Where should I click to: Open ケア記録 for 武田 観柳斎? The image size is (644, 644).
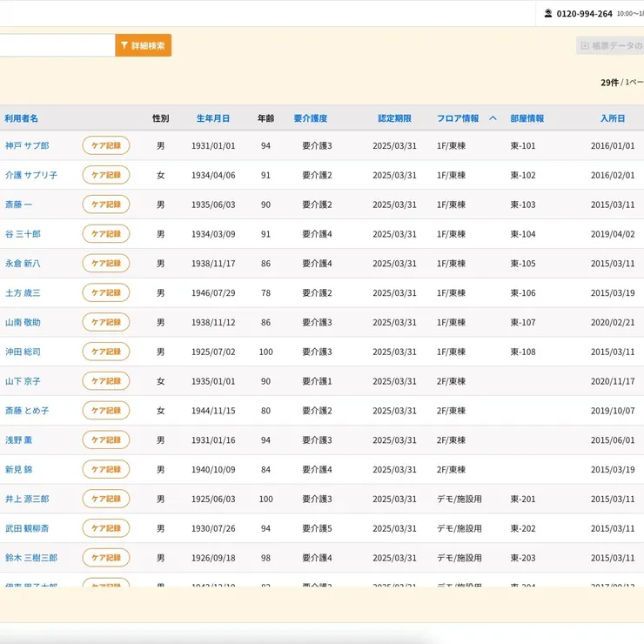coord(106,528)
